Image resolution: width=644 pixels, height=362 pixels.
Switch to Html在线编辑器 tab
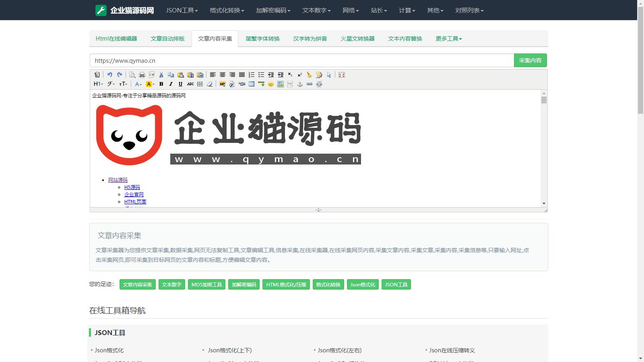tap(116, 39)
